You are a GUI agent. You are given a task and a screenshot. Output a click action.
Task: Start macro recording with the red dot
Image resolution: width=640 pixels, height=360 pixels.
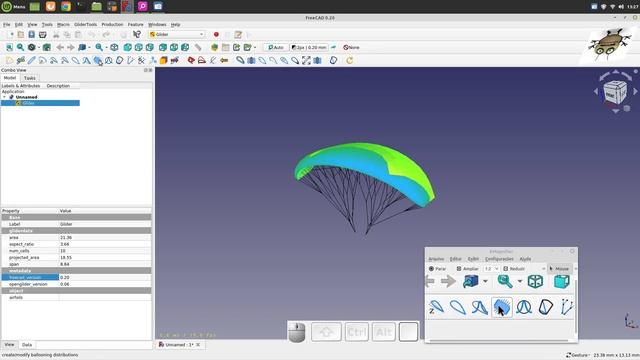tap(216, 35)
